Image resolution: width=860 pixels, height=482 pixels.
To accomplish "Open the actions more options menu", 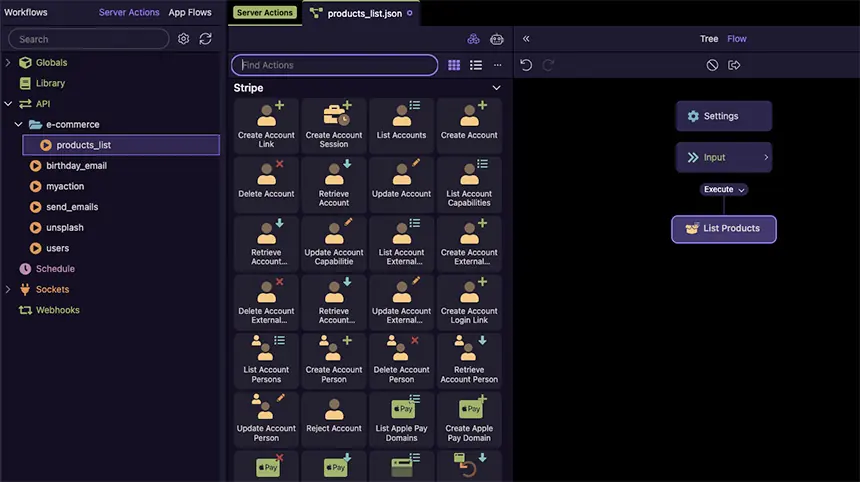I will 497,65.
